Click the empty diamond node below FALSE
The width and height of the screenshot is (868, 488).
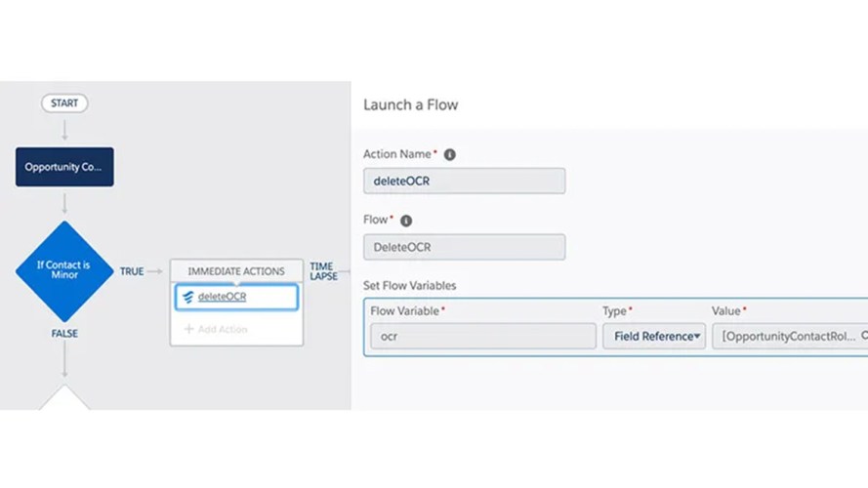click(x=64, y=398)
